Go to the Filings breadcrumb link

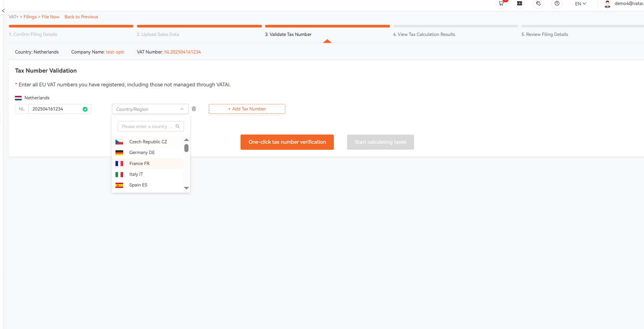pyautogui.click(x=30, y=17)
